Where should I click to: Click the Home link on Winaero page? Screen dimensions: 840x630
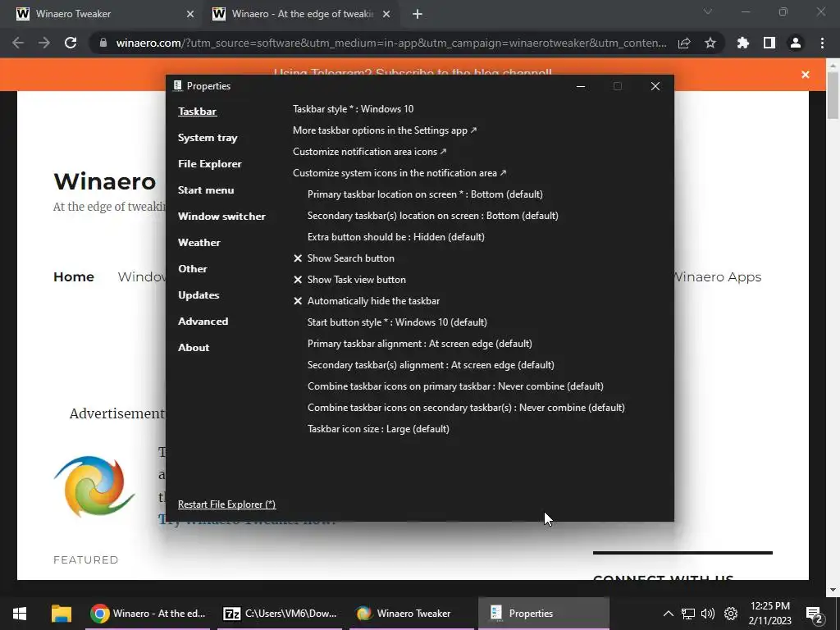pyautogui.click(x=73, y=277)
